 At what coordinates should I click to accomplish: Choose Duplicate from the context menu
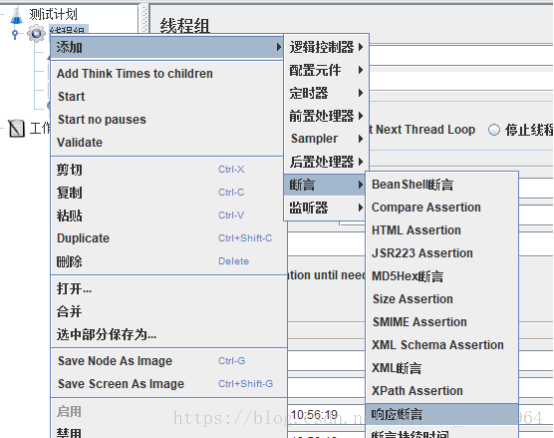point(169,238)
